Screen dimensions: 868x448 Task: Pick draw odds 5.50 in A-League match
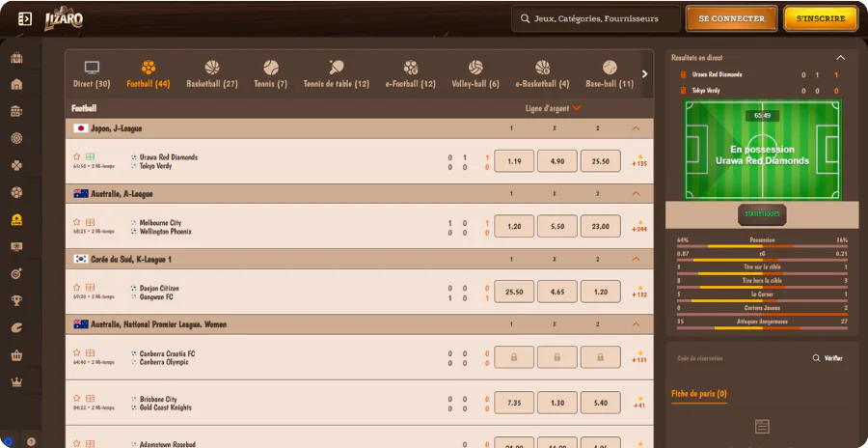tap(557, 226)
